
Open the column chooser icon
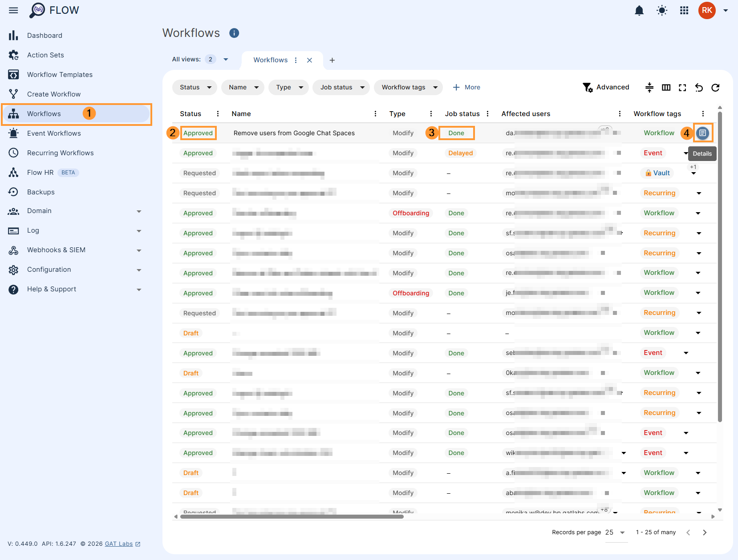point(666,88)
